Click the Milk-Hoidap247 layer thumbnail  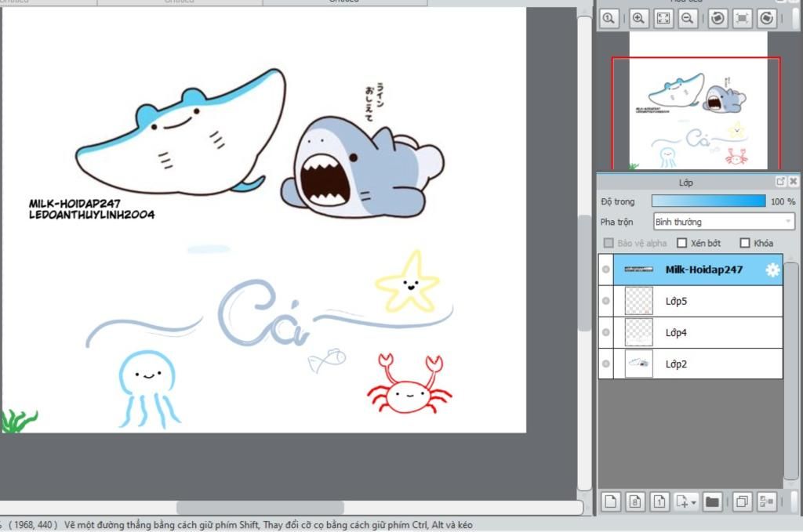click(x=639, y=270)
